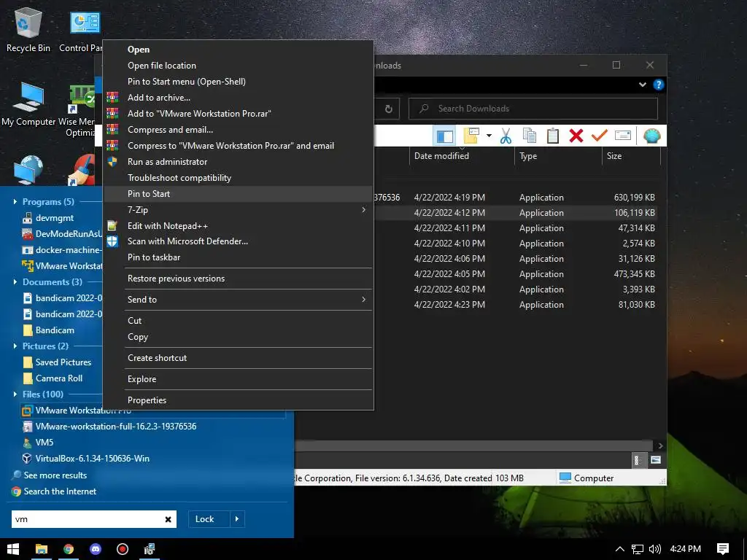The image size is (747, 560).
Task: Click See more results
Action: point(55,475)
